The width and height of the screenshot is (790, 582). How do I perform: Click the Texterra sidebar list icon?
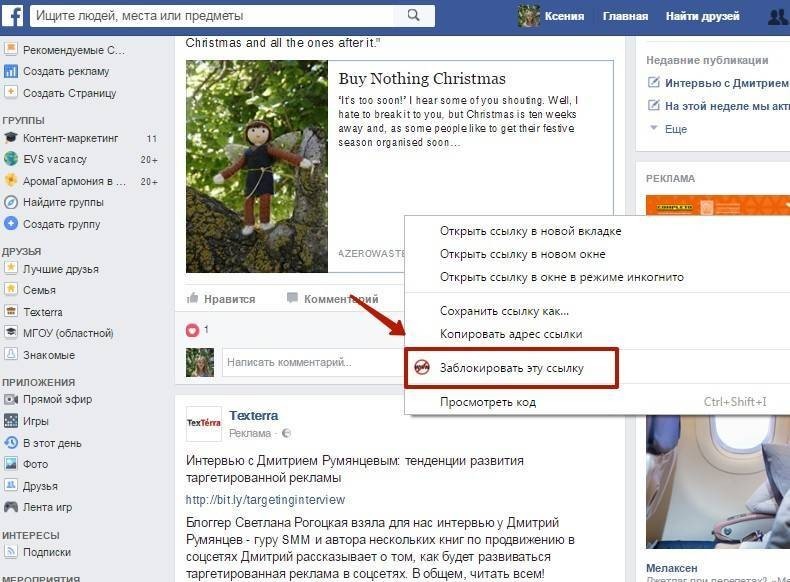tap(11, 311)
